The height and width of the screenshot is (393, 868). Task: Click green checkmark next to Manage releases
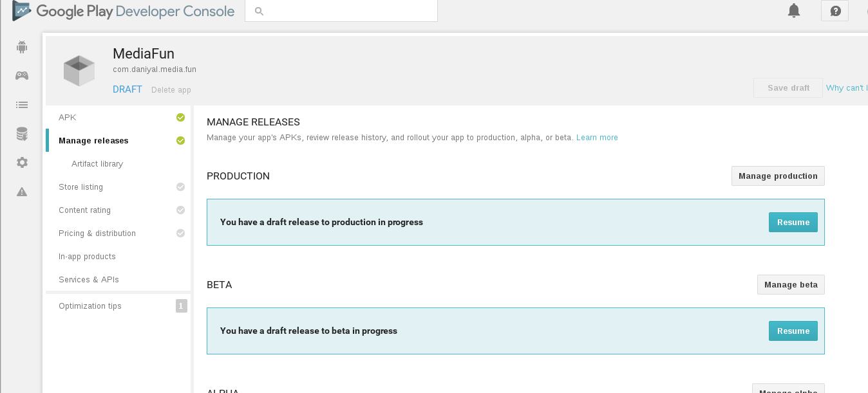pos(180,141)
